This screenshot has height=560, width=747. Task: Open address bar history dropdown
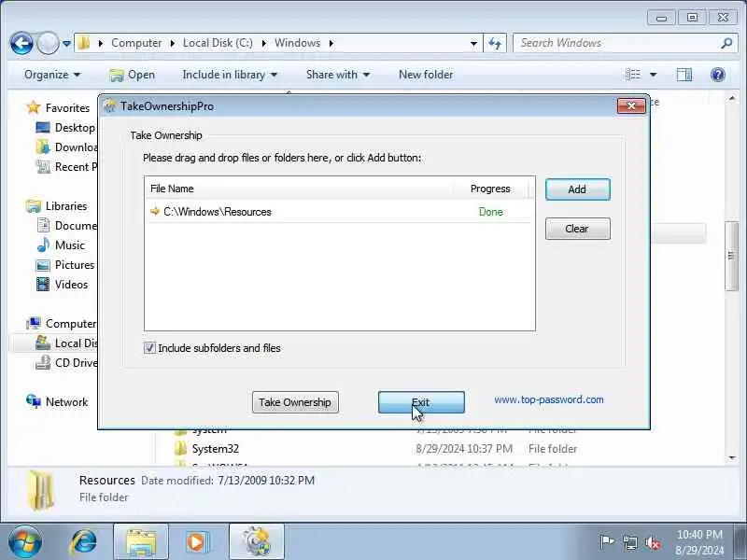click(473, 43)
